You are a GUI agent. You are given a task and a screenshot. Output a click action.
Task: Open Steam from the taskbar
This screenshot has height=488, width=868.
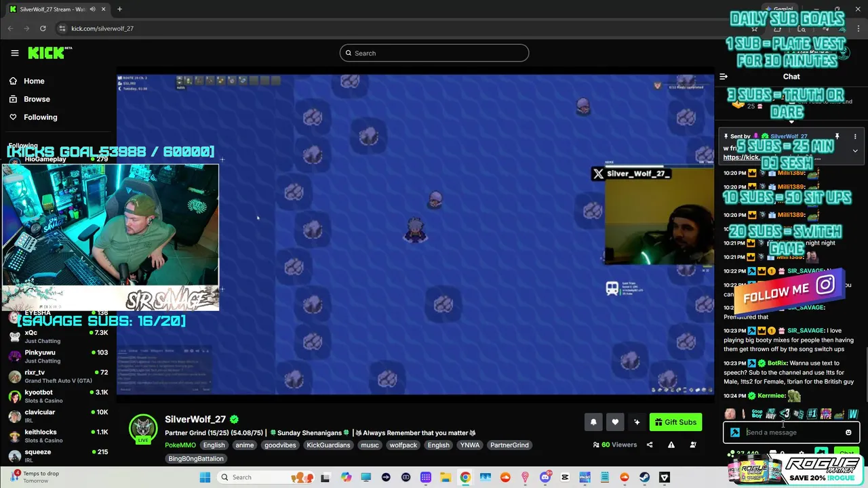tap(645, 477)
